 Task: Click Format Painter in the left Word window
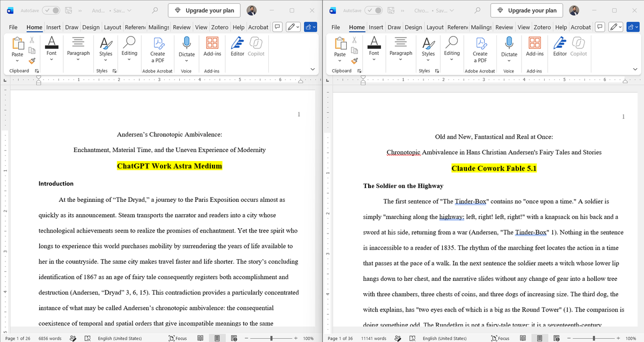coord(32,61)
